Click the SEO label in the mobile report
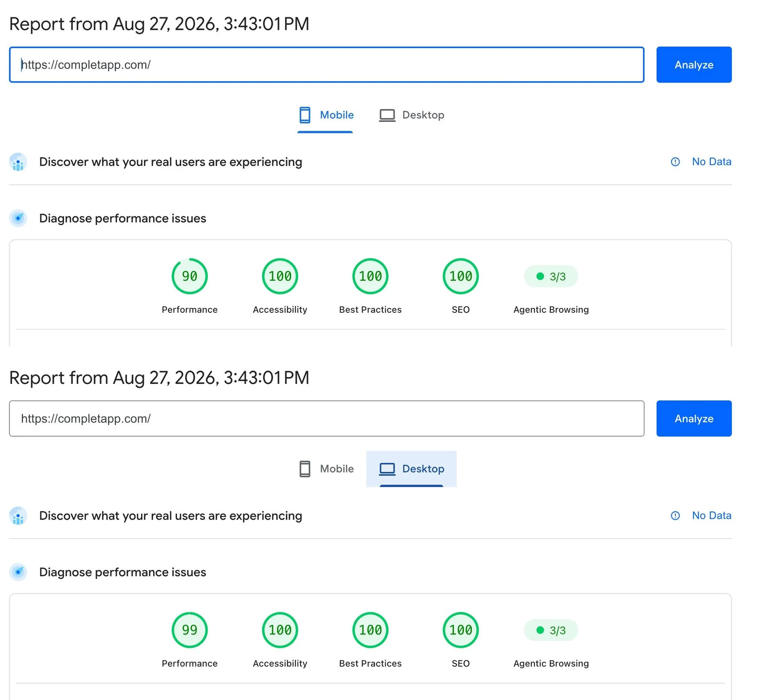762x700 pixels. (461, 310)
